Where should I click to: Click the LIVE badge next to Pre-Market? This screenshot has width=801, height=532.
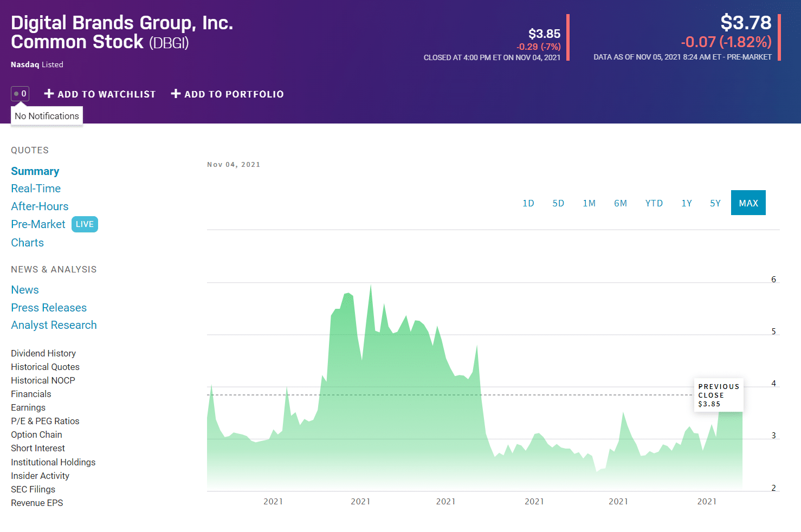[85, 224]
